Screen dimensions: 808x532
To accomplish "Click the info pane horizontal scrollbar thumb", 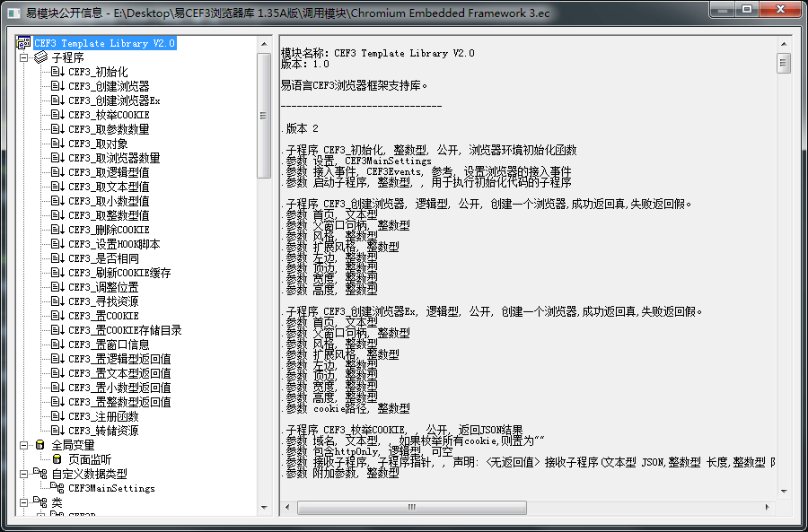I will (x=412, y=507).
